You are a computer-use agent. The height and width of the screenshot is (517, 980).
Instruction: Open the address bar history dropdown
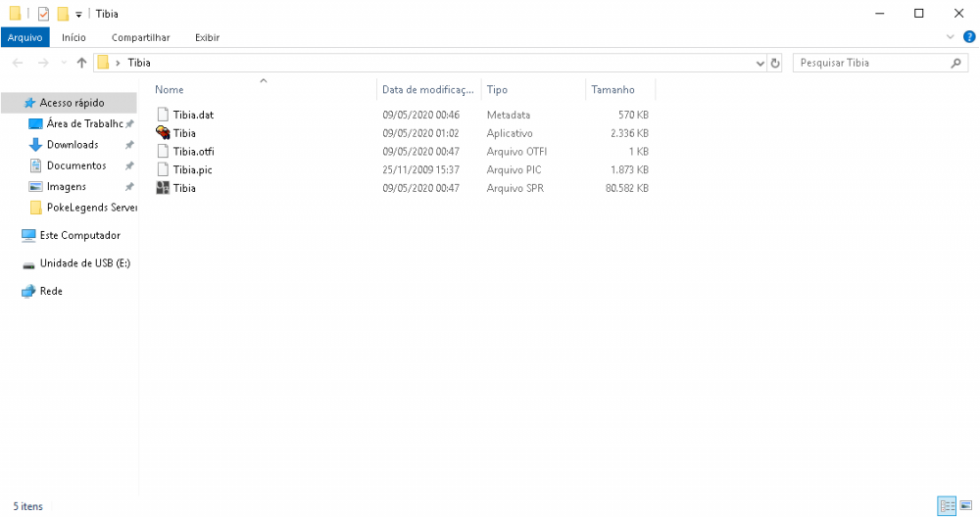pos(760,63)
